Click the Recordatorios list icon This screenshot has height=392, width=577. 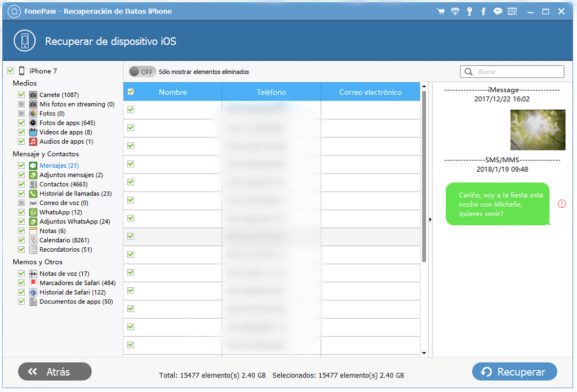(x=33, y=250)
